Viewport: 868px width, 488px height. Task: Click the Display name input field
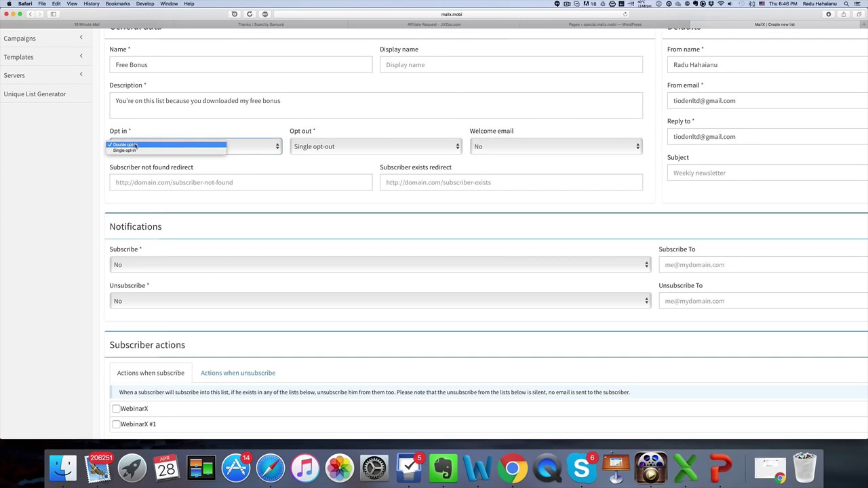511,65
